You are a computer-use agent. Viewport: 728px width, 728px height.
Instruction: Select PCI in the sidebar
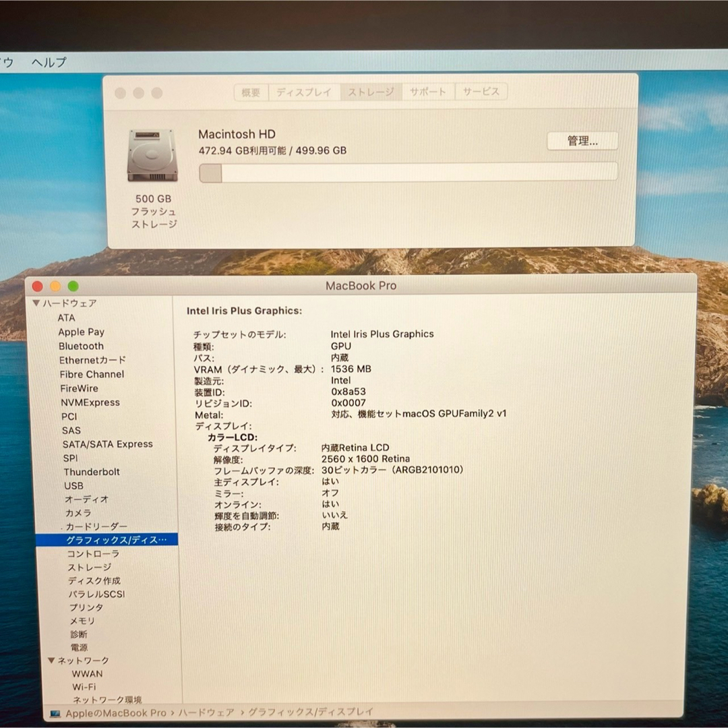click(69, 417)
